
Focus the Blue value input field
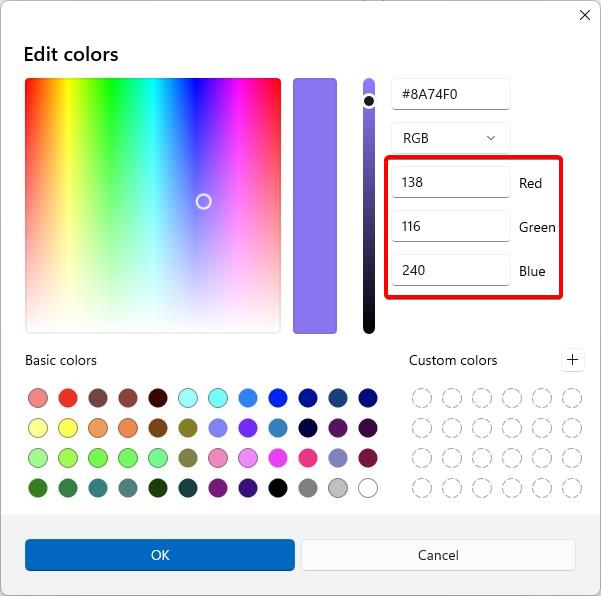[x=450, y=270]
